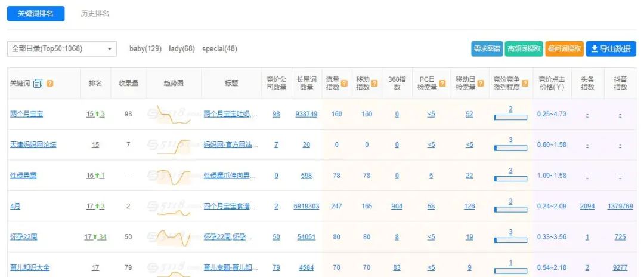Screen dimensions: 644x277
Task: Open keyword link 怀孕22周
Action: [x=23, y=237]
